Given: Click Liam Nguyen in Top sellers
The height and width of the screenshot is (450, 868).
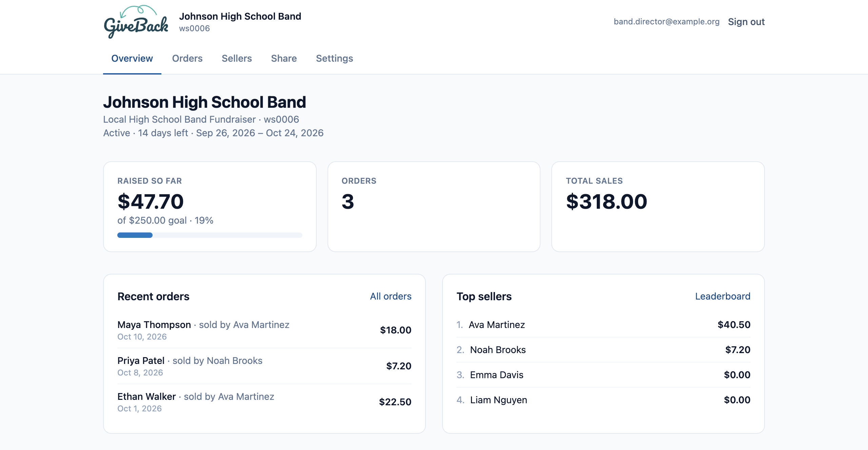Looking at the screenshot, I should point(498,400).
